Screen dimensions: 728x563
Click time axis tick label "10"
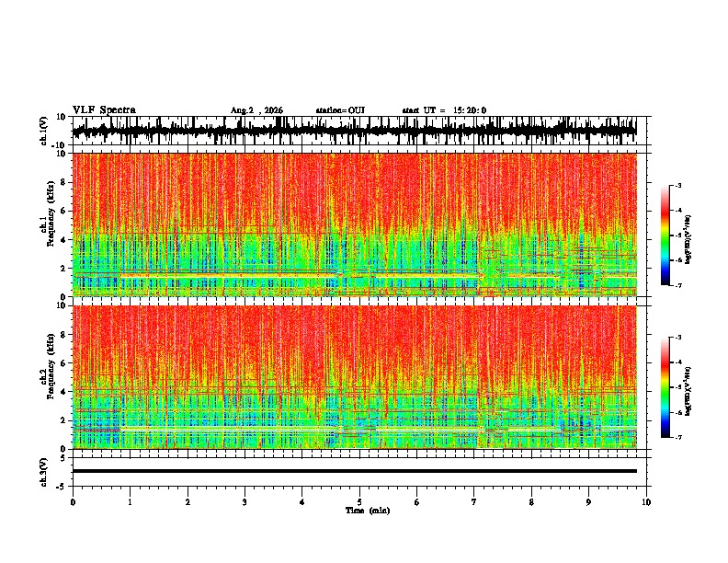[x=646, y=502]
